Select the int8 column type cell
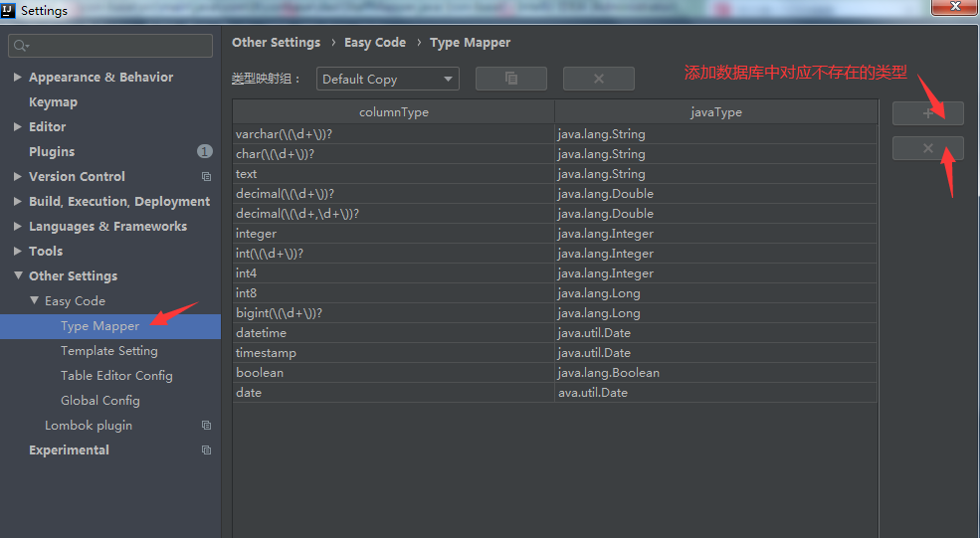The width and height of the screenshot is (980, 538). pyautogui.click(x=394, y=293)
